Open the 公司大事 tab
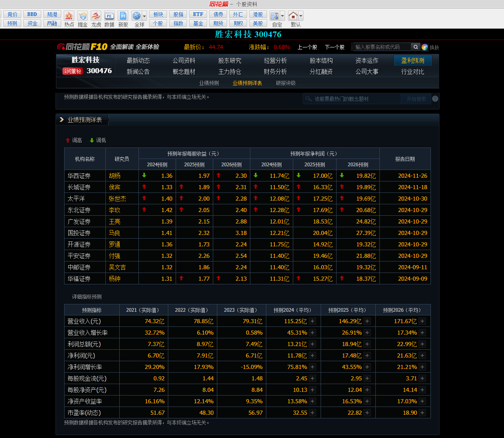 click(367, 72)
